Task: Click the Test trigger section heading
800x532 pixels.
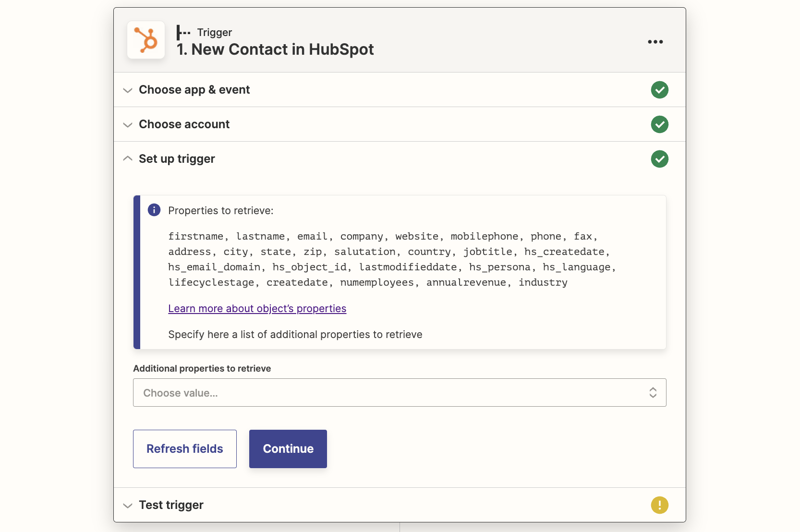Action: 171,505
